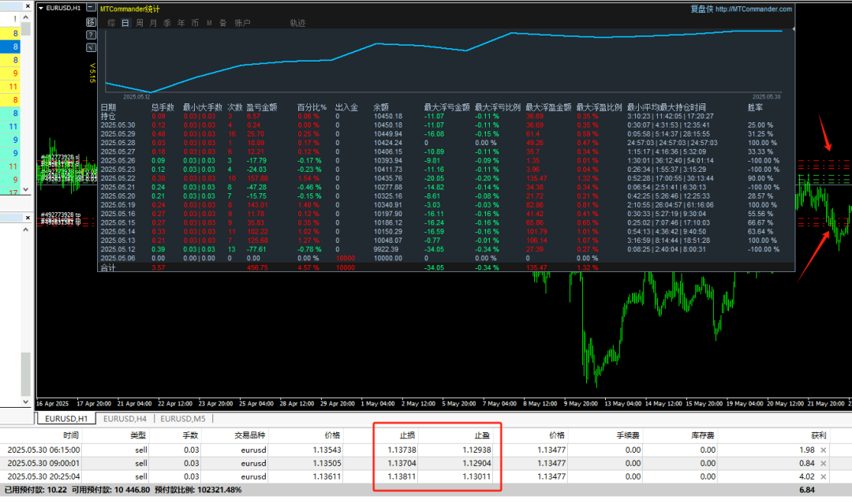Sort orders by 类型 column header
852x504 pixels.
click(x=138, y=435)
